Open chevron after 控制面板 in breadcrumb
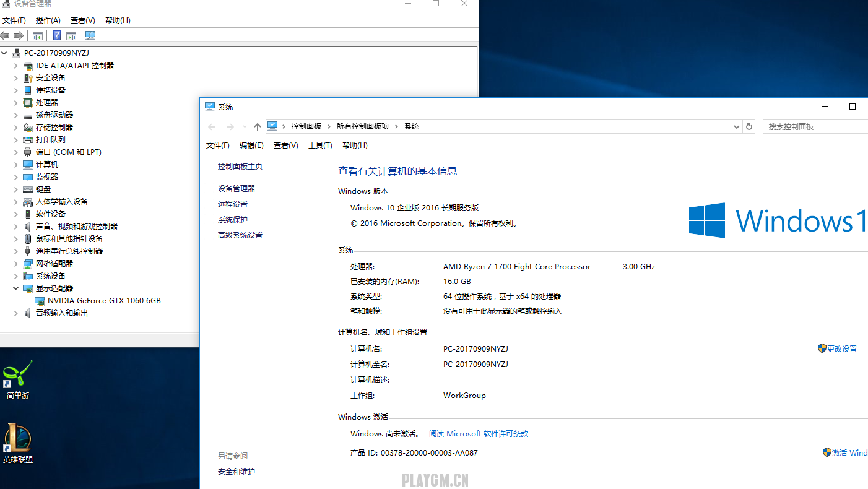Screen dimensions: 868x489 329,126
